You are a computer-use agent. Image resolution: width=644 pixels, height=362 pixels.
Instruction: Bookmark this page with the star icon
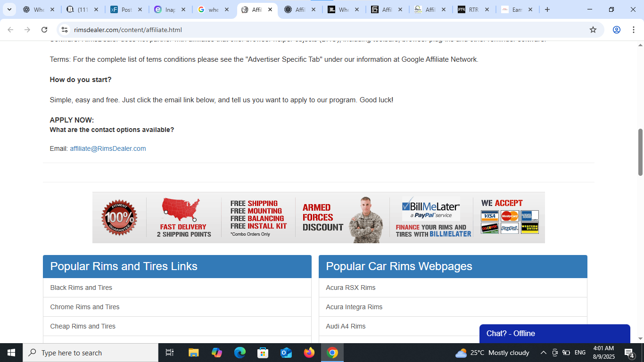[x=593, y=30]
